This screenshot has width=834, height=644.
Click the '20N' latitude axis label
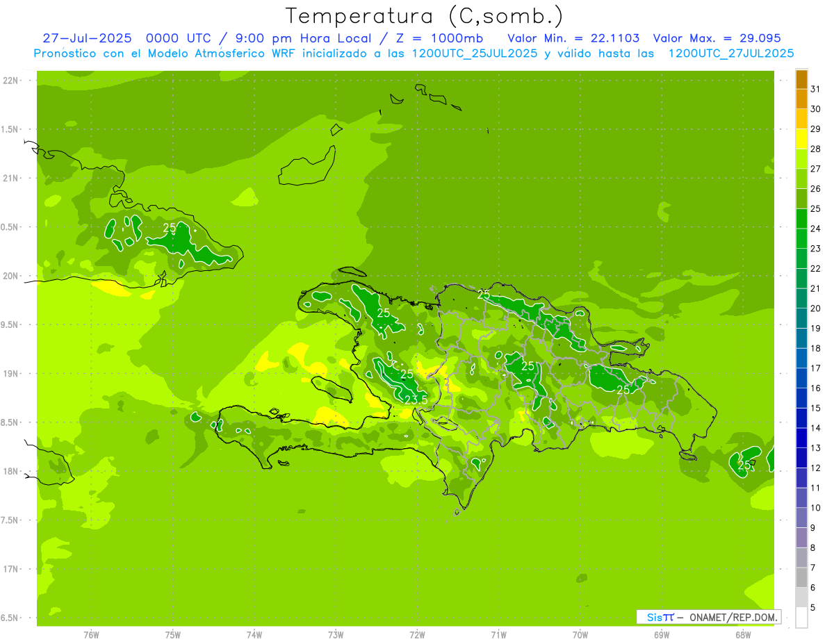coord(11,276)
